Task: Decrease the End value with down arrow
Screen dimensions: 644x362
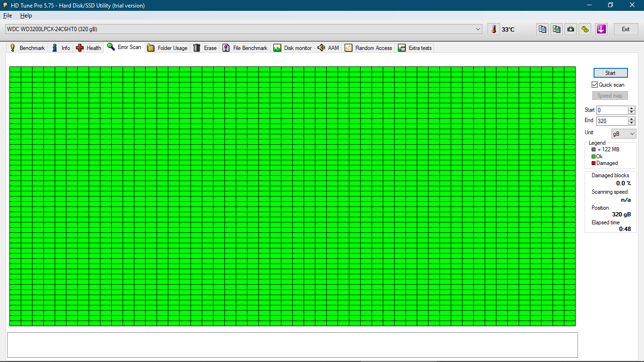Action: [632, 123]
